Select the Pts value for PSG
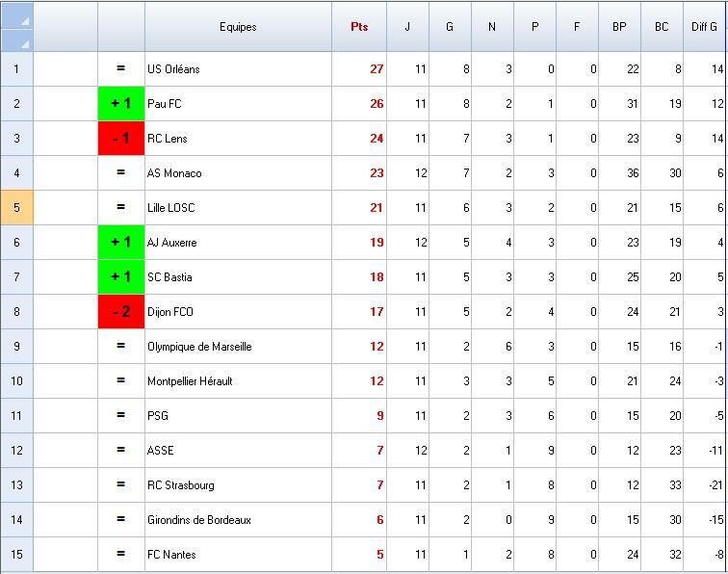The width and height of the screenshot is (728, 574). 359,415
